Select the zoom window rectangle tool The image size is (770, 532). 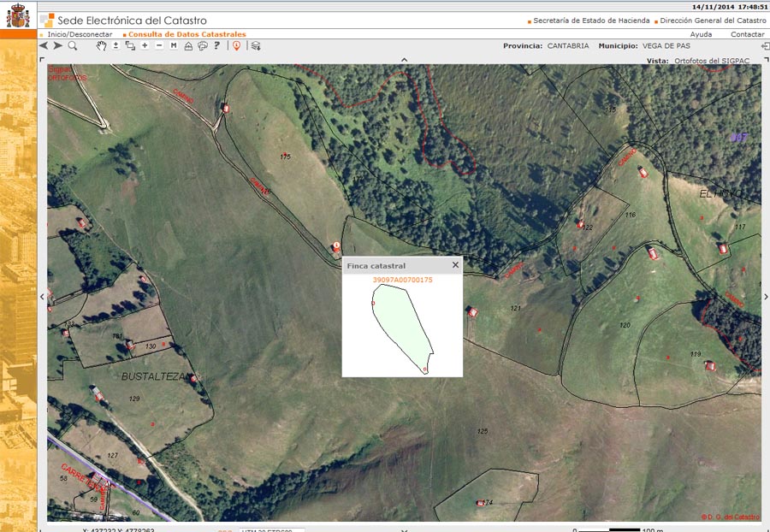[x=130, y=45]
